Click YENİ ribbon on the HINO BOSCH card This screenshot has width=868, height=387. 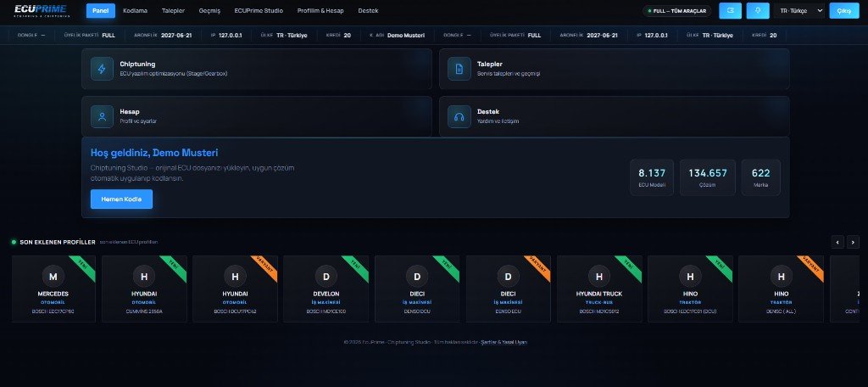point(721,266)
